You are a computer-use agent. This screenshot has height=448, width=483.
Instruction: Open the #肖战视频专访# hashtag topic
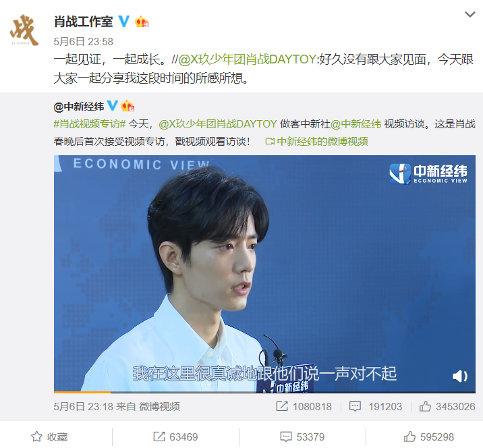[x=90, y=124]
